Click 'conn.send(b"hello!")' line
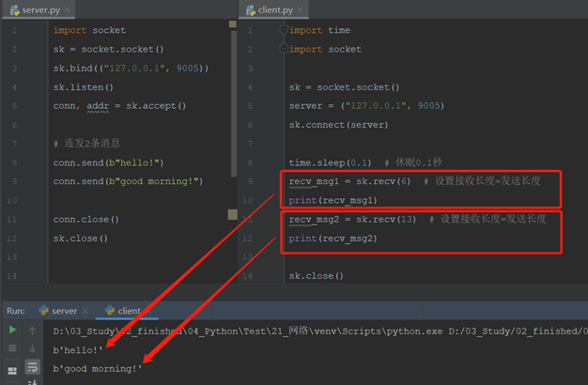 [108, 162]
